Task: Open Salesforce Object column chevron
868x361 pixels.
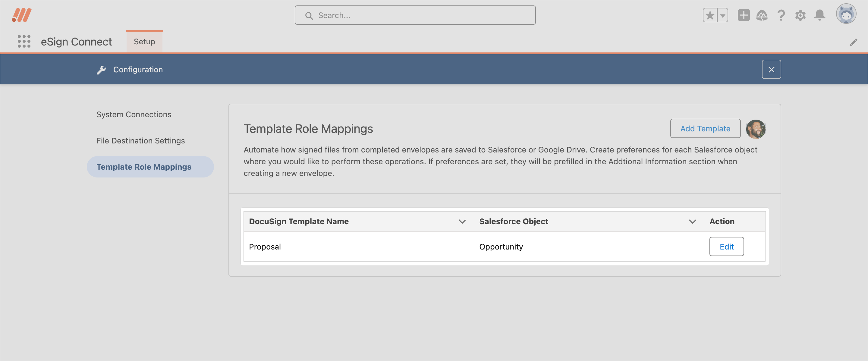Action: pyautogui.click(x=692, y=221)
